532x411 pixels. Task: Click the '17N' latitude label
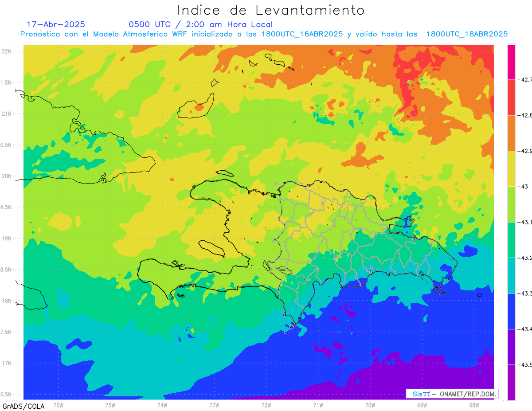pyautogui.click(x=7, y=363)
